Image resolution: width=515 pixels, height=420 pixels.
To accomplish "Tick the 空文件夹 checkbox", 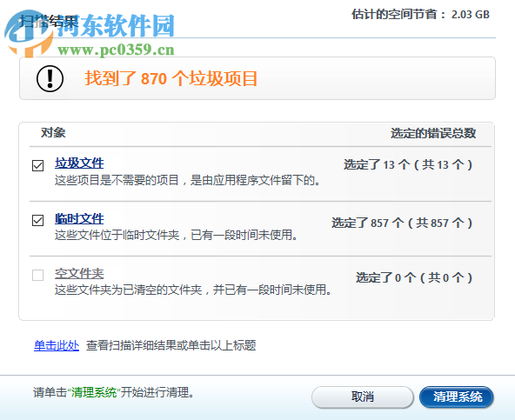I will click(x=37, y=275).
